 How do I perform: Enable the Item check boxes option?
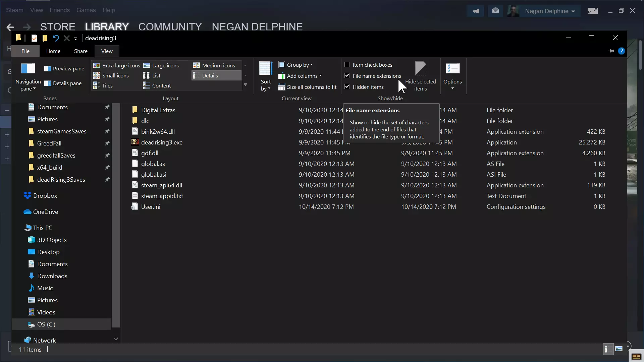pyautogui.click(x=347, y=65)
